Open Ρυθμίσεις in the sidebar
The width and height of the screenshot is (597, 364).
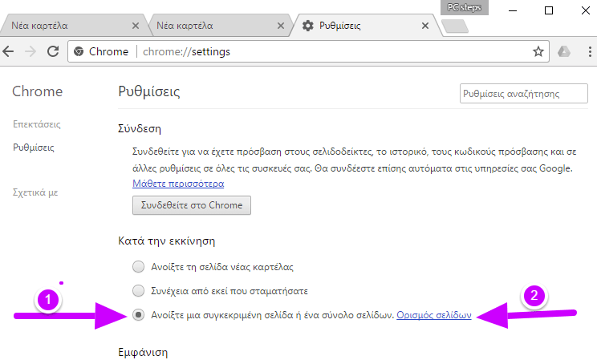pyautogui.click(x=34, y=148)
